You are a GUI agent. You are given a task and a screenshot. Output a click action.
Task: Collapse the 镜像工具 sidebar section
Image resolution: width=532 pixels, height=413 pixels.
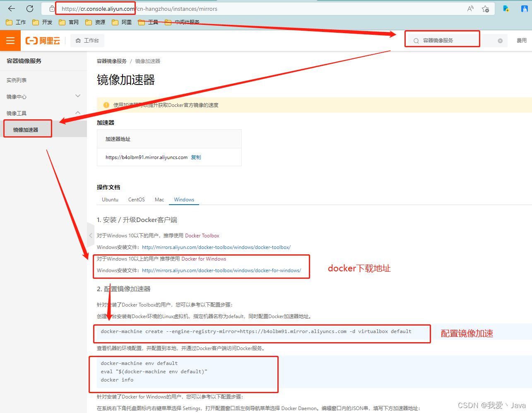(x=43, y=113)
